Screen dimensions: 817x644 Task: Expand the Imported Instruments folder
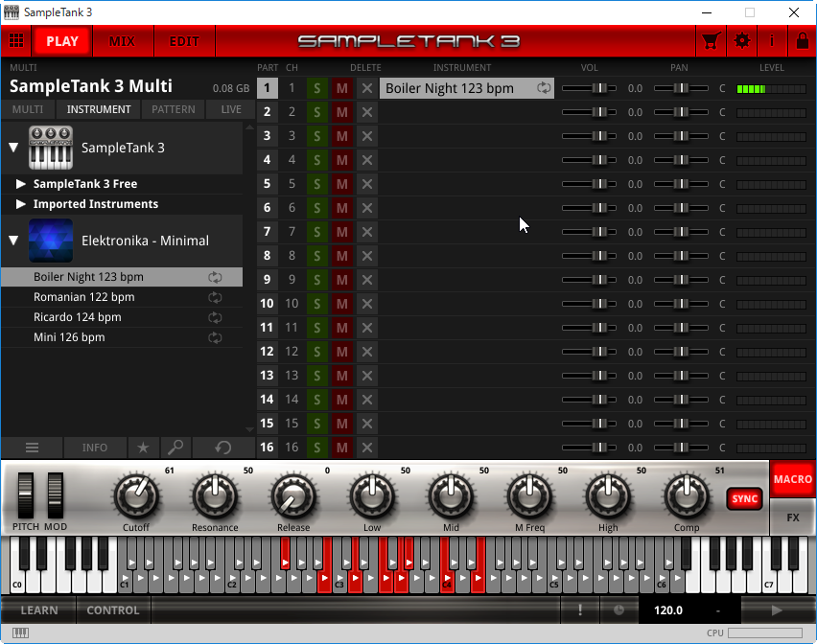coord(21,204)
